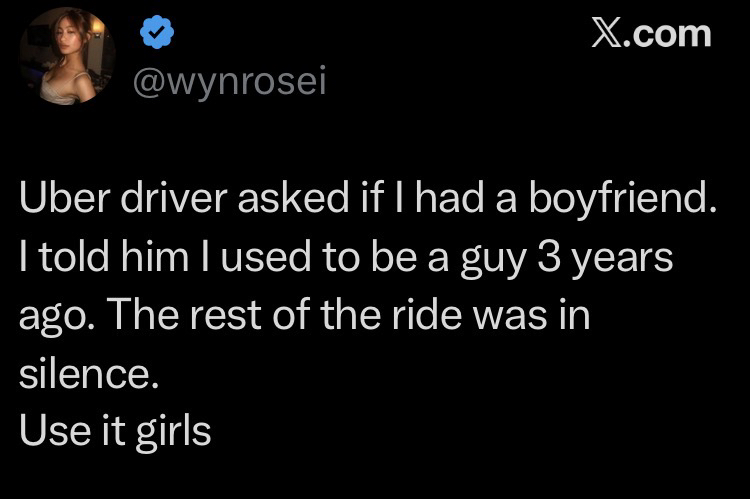
Task: Click the word "ago." in the tweet
Action: 57,318
